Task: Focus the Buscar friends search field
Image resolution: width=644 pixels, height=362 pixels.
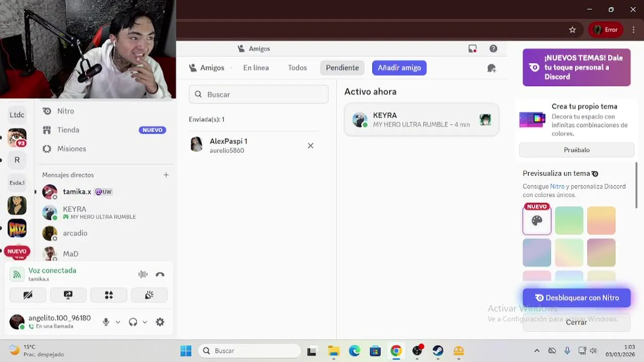Action: coord(259,94)
